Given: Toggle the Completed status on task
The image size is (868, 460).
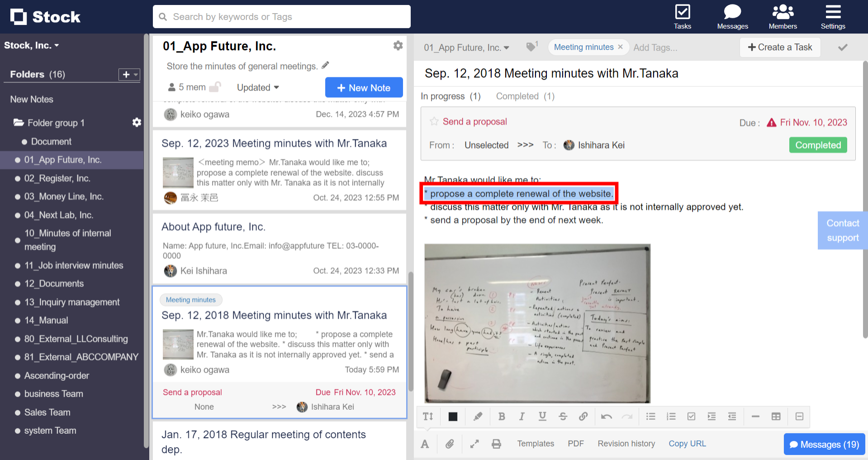Looking at the screenshot, I should click(818, 145).
